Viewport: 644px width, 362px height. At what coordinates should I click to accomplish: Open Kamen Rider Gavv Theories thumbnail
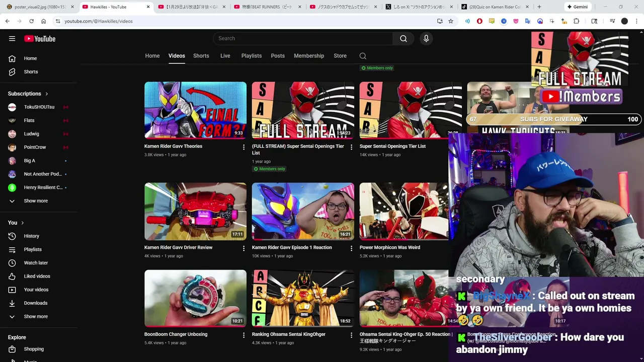point(195,110)
